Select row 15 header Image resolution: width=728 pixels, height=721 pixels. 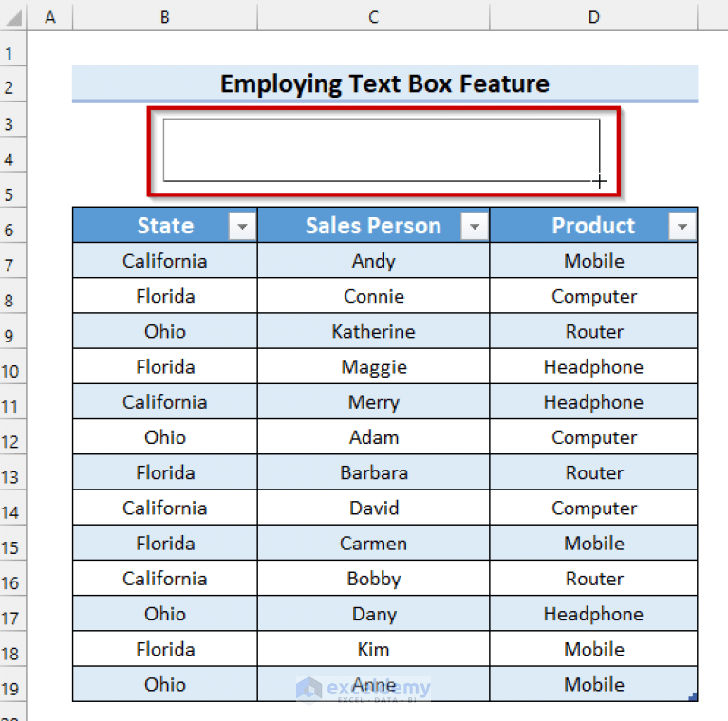click(12, 543)
